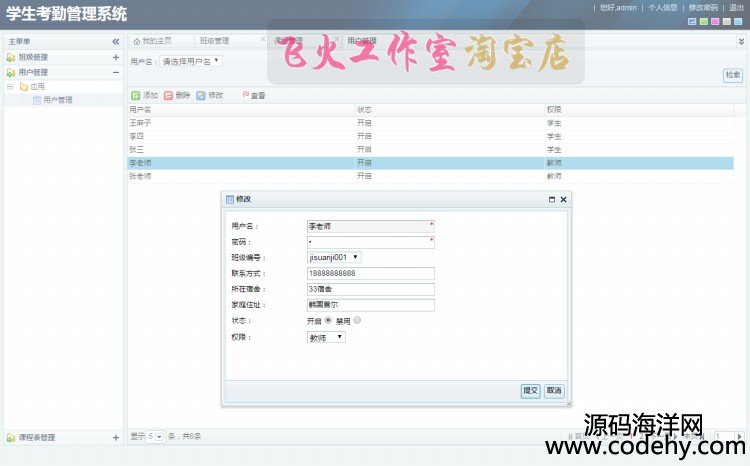Select the 李四 table row
The image size is (750, 466).
coord(430,136)
